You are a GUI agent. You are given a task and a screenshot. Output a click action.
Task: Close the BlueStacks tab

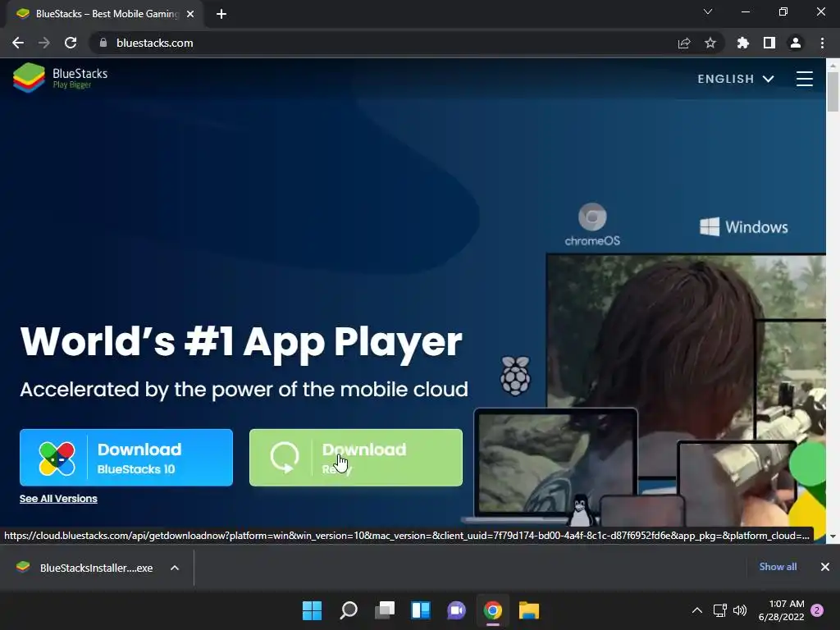click(190, 14)
